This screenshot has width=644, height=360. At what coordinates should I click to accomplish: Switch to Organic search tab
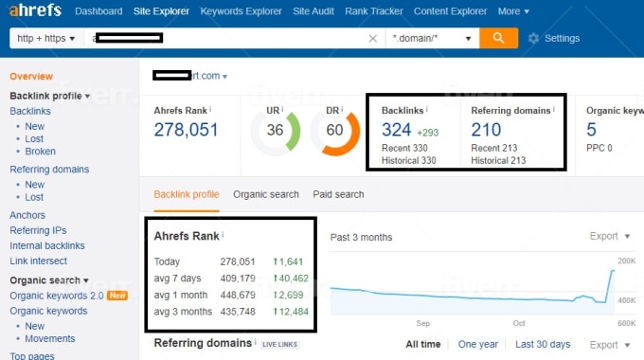tap(266, 194)
